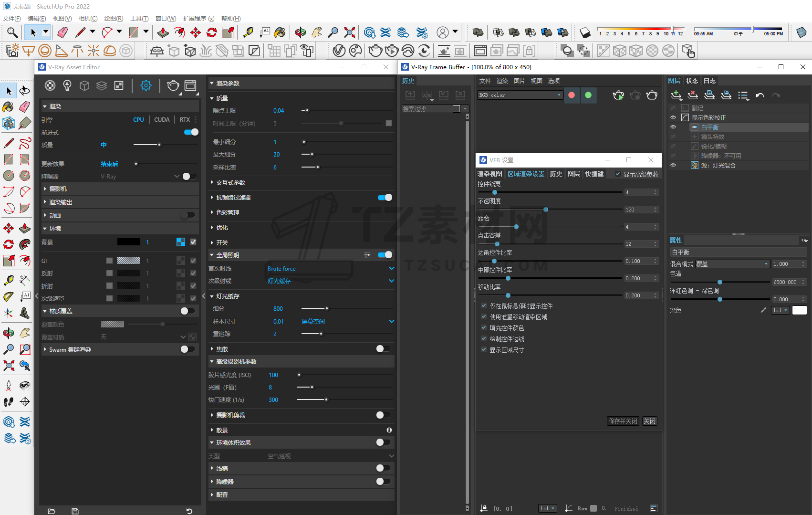Switch to 快捷键 tab in VFB settings
This screenshot has width=812, height=515.
click(594, 174)
